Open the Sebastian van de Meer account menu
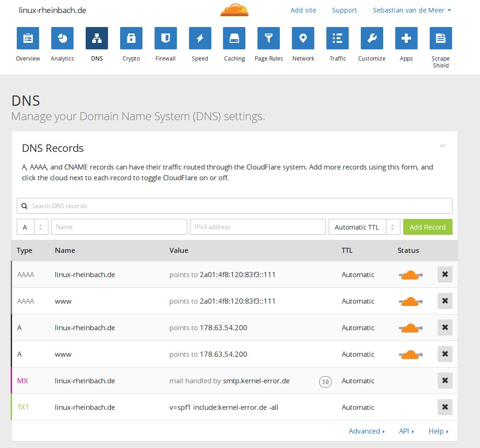The image size is (480, 448). 412,10
